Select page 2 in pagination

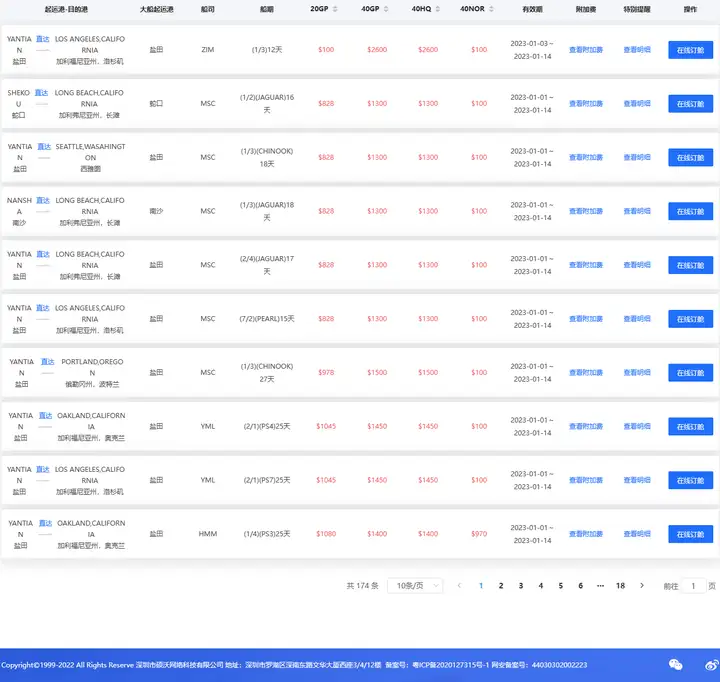pos(501,586)
